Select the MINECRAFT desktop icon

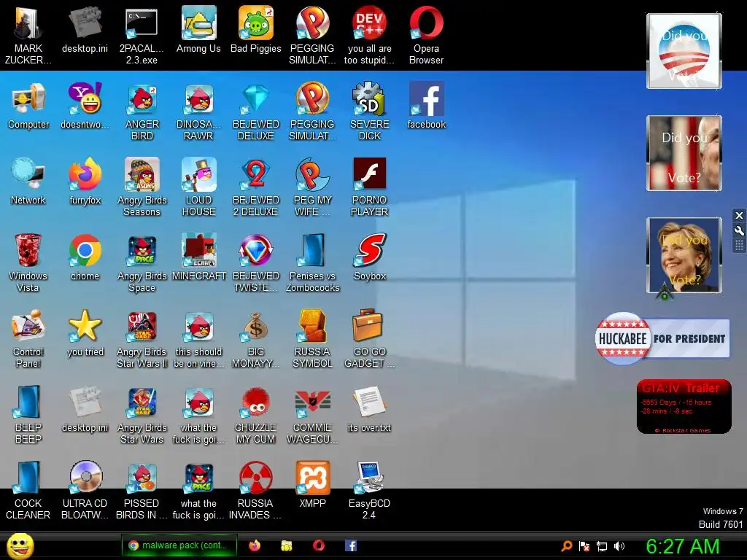pos(198,257)
